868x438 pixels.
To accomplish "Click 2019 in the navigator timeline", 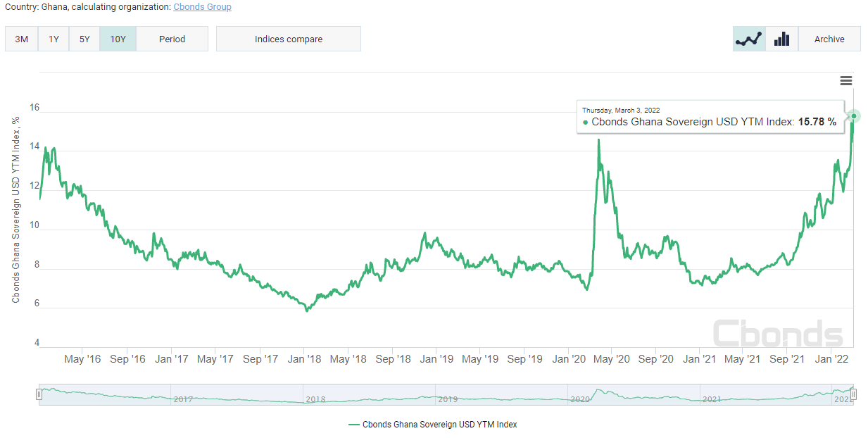I will tap(448, 399).
